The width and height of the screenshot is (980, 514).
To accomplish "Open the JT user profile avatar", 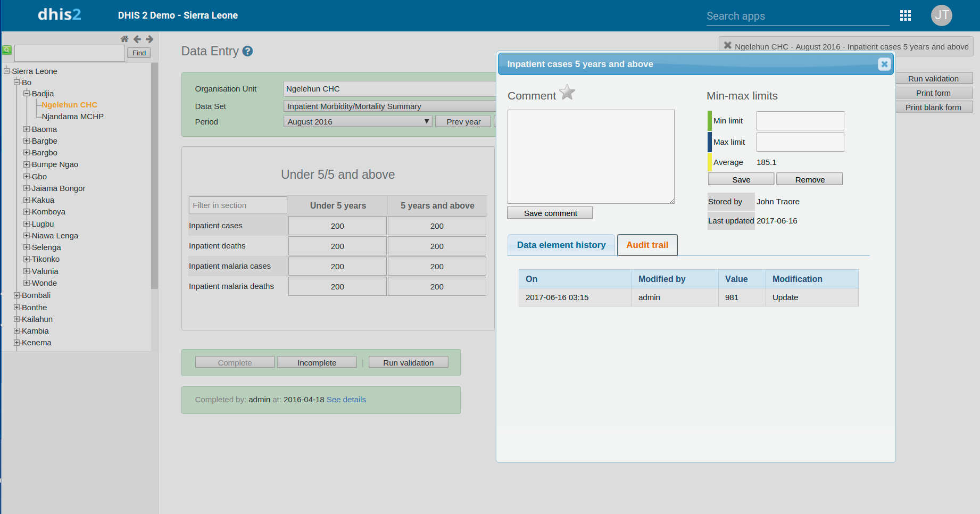I will (x=941, y=15).
